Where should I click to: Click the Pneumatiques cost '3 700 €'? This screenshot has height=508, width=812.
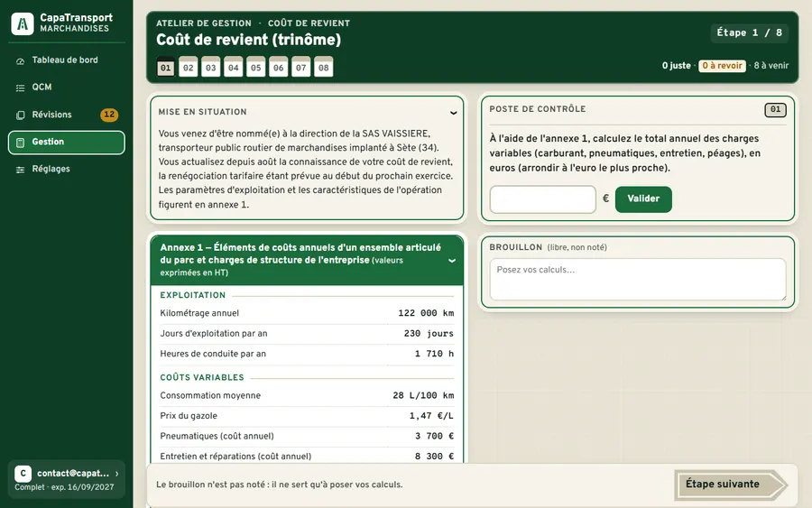tap(434, 436)
